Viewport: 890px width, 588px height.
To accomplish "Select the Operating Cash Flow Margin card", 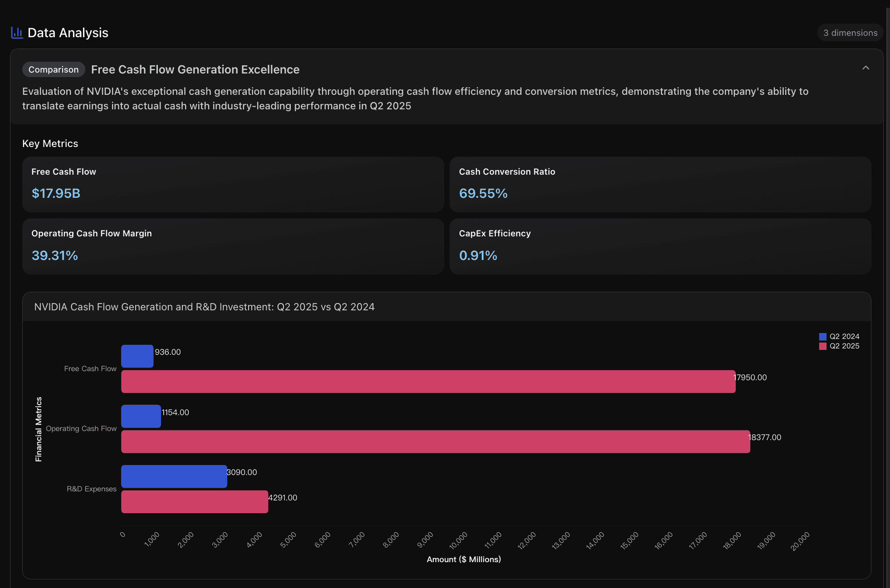I will pyautogui.click(x=233, y=246).
